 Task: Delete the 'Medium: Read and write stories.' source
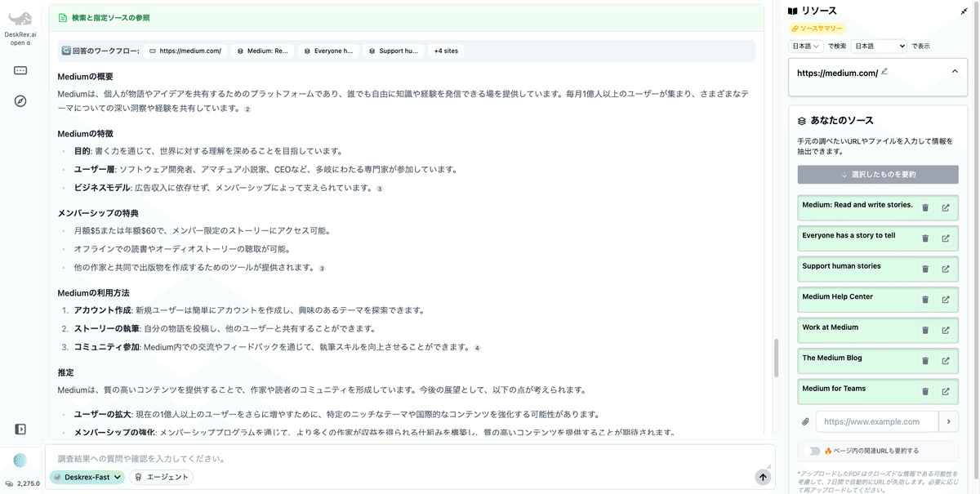point(925,208)
